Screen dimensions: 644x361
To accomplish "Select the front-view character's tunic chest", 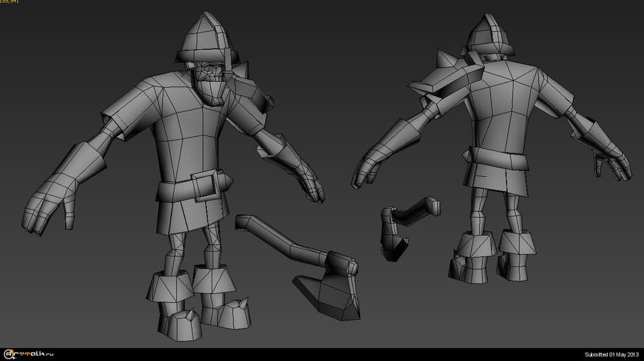I will point(193,129).
